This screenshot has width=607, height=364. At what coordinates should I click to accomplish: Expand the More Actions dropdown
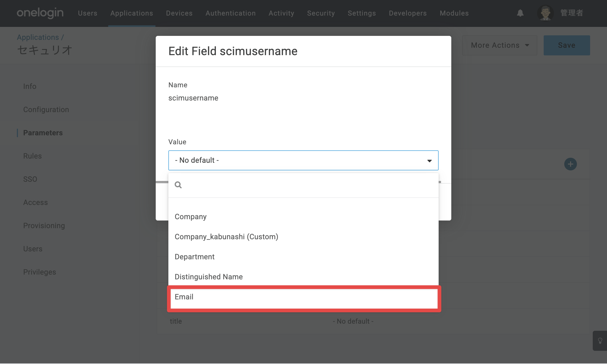[500, 45]
